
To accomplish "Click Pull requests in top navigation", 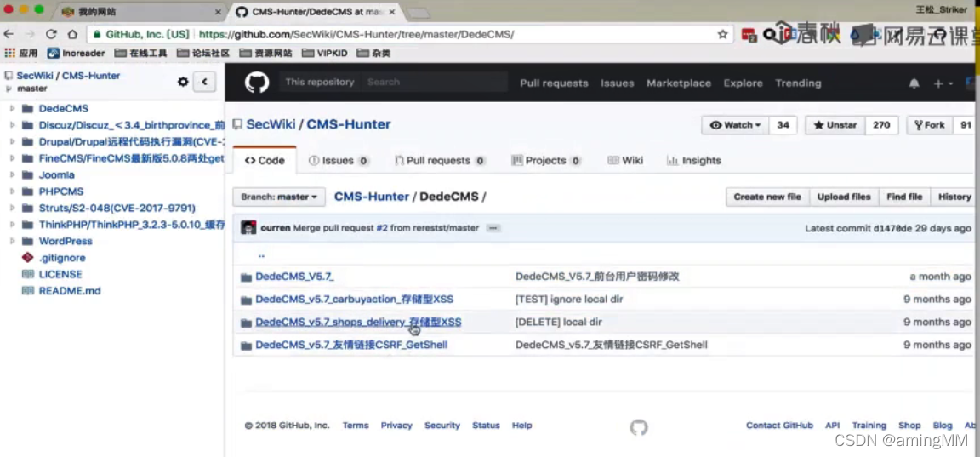I will 554,83.
